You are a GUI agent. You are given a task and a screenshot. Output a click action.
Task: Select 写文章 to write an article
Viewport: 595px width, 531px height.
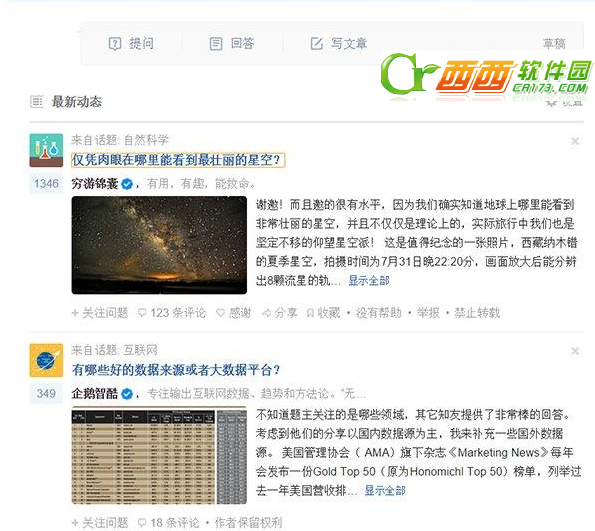[338, 44]
